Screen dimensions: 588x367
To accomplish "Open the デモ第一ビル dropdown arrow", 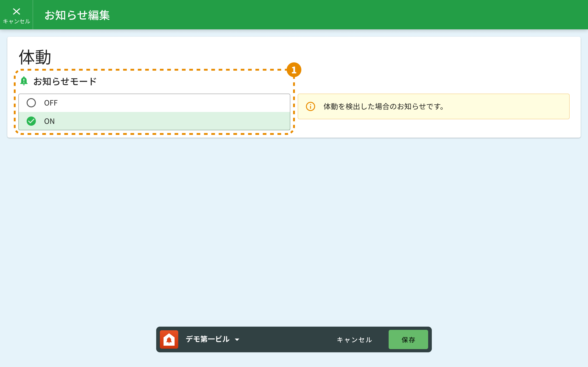I will [237, 339].
